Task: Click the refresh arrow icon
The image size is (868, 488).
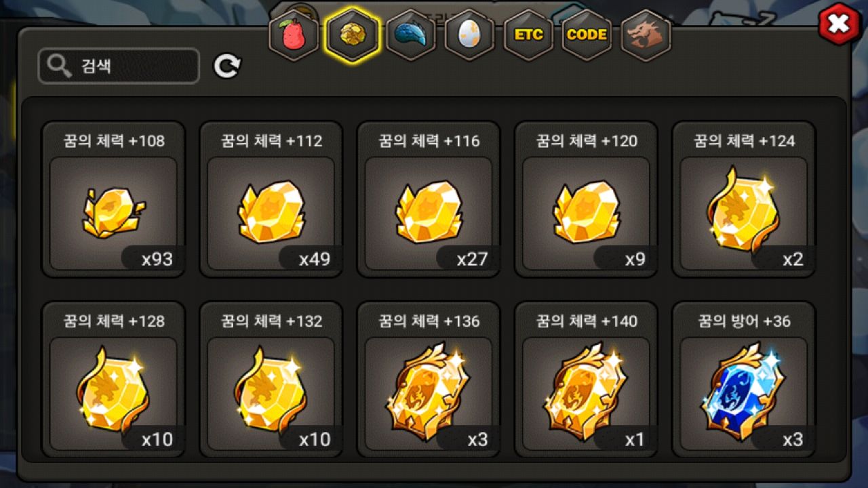Action: coord(227,66)
